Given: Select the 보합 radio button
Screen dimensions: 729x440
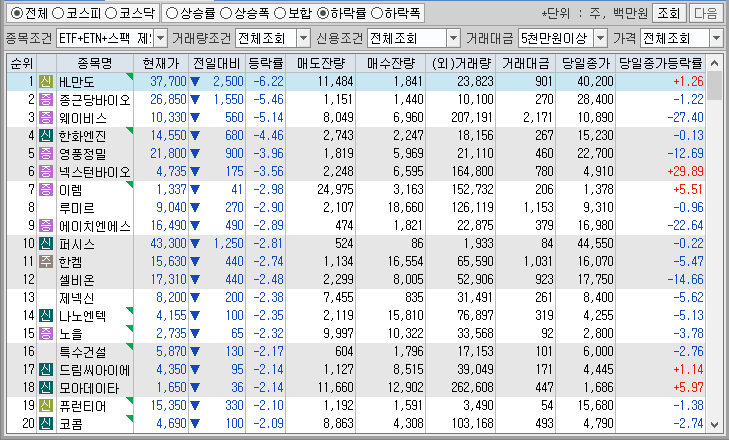Looking at the screenshot, I should pyautogui.click(x=279, y=13).
